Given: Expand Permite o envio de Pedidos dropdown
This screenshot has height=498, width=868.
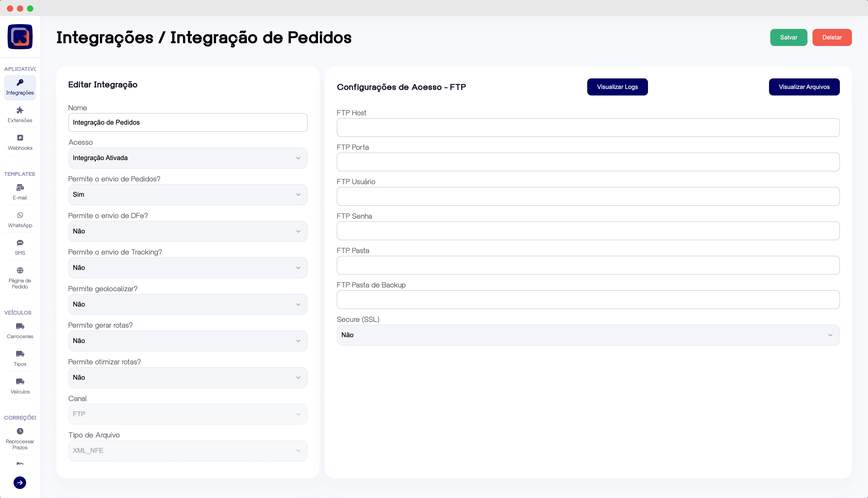Looking at the screenshot, I should pos(188,195).
